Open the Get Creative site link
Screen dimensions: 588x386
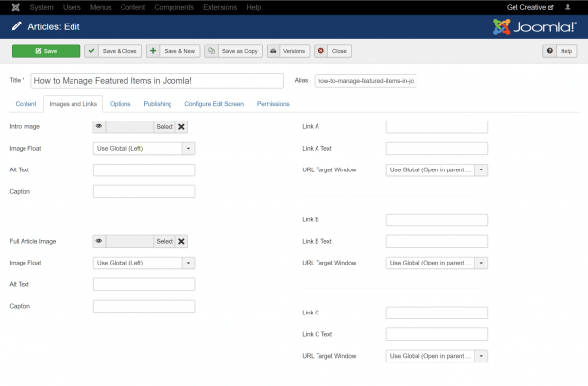click(x=529, y=7)
